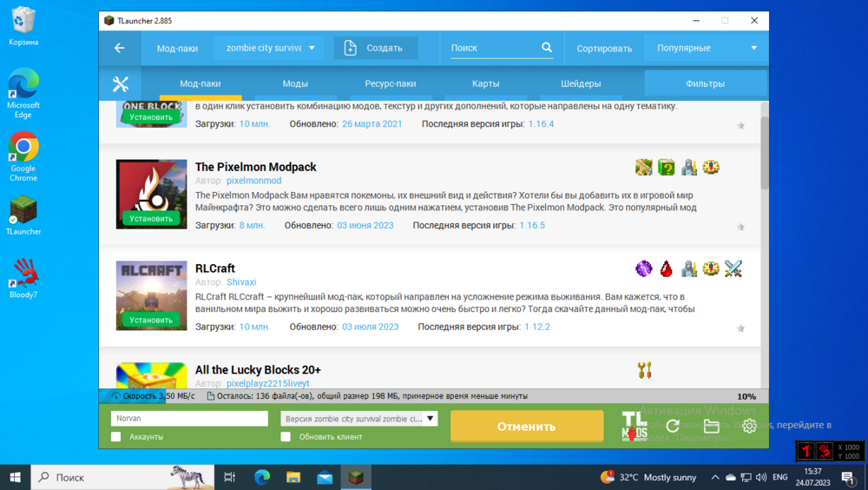Viewport: 868px width, 490px height.
Task: Click the modpack list vertical scrollbar
Action: coord(765,154)
